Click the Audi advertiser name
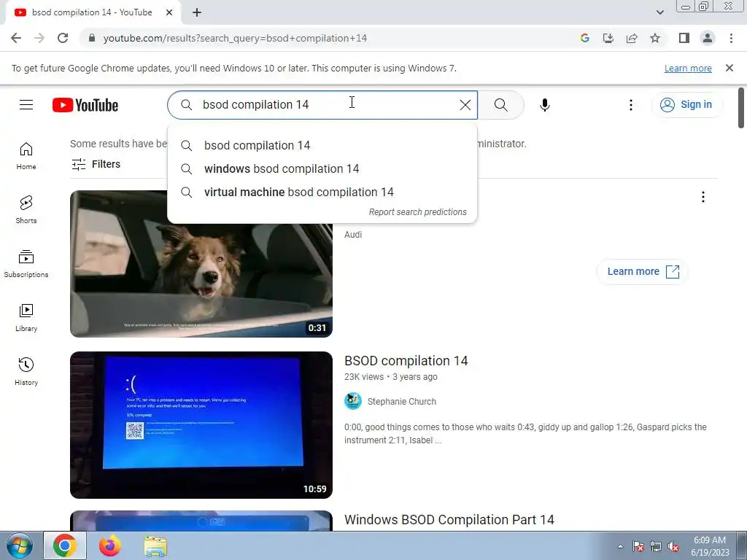Viewport: 747px width, 560px height. (x=353, y=234)
